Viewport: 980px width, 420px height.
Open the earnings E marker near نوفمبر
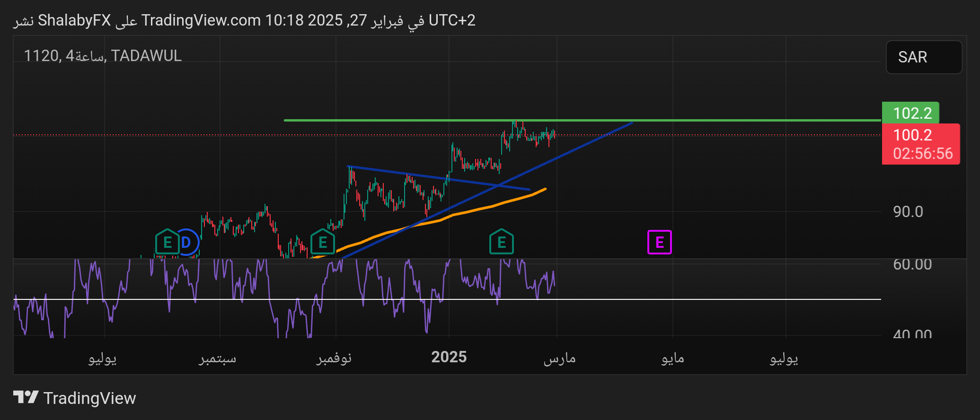[x=323, y=242]
